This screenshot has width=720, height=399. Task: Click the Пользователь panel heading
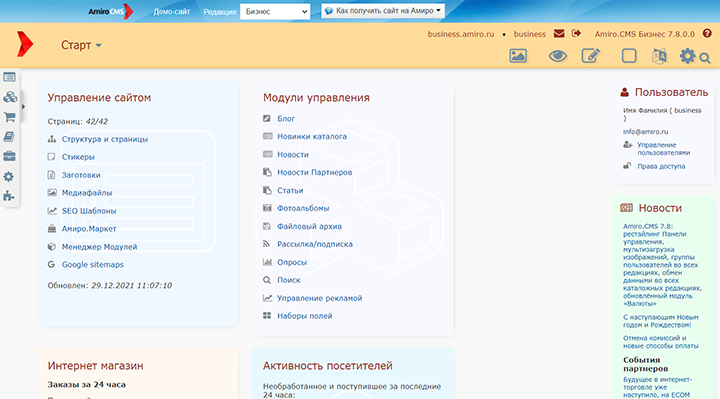coord(671,92)
